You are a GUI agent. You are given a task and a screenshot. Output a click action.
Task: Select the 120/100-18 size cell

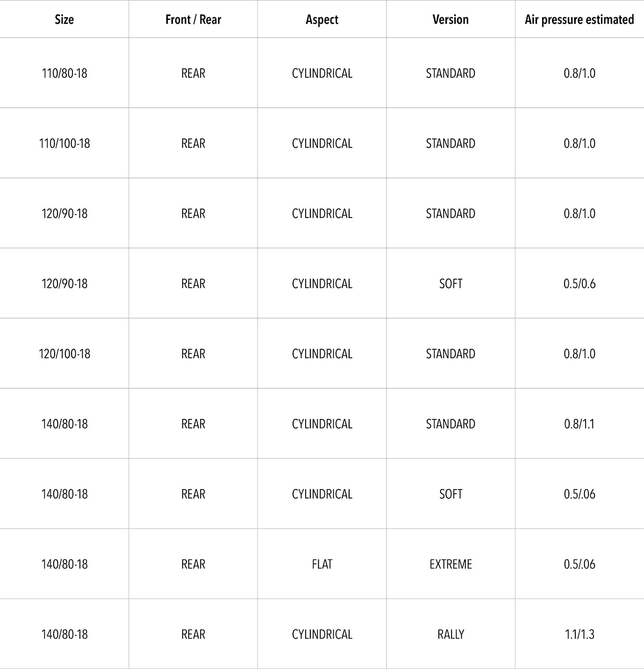coord(64,354)
